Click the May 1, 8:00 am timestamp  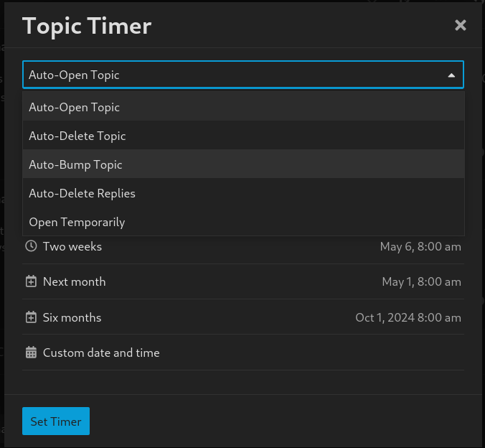421,282
